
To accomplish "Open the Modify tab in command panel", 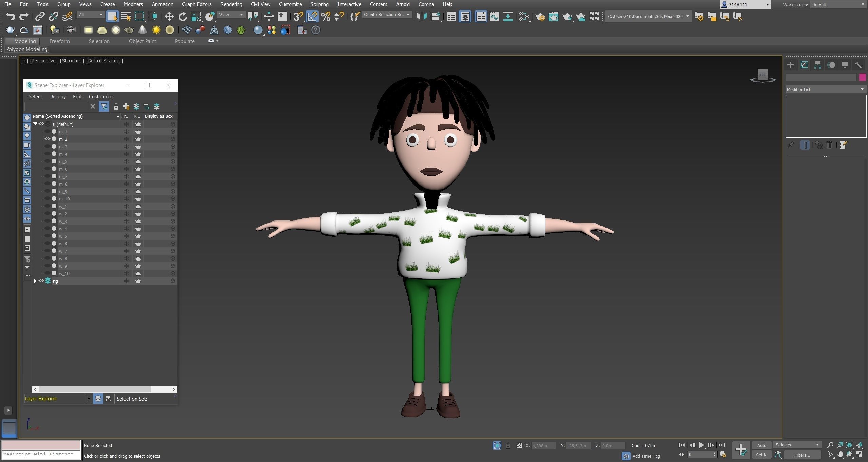I will coord(804,65).
